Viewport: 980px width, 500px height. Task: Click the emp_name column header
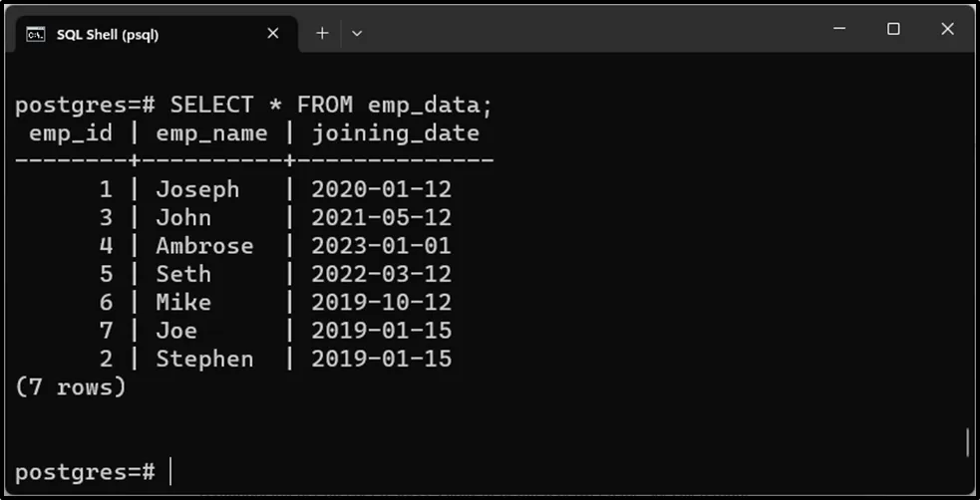(x=211, y=132)
